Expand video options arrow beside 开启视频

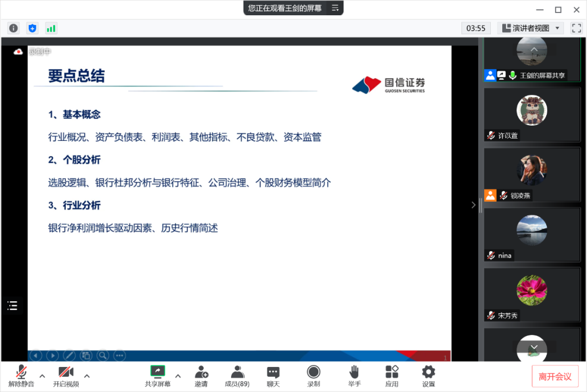[x=87, y=376]
